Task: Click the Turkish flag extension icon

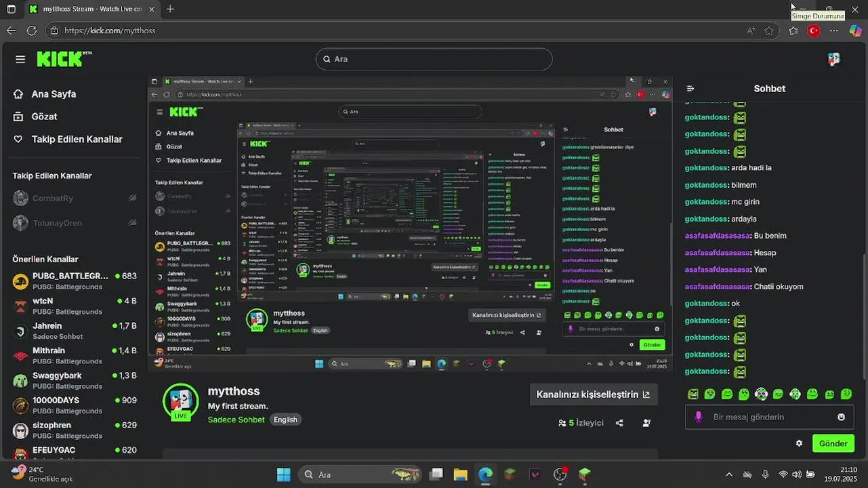Action: point(814,30)
